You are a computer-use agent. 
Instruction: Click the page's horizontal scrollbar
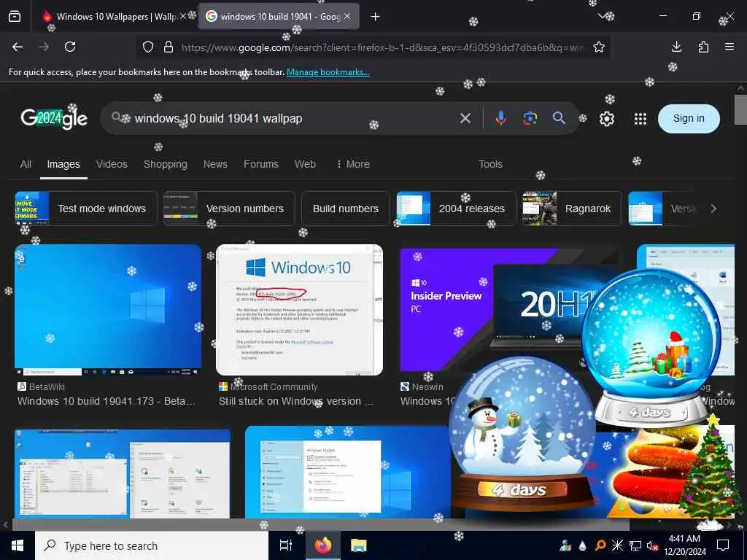(x=320, y=525)
